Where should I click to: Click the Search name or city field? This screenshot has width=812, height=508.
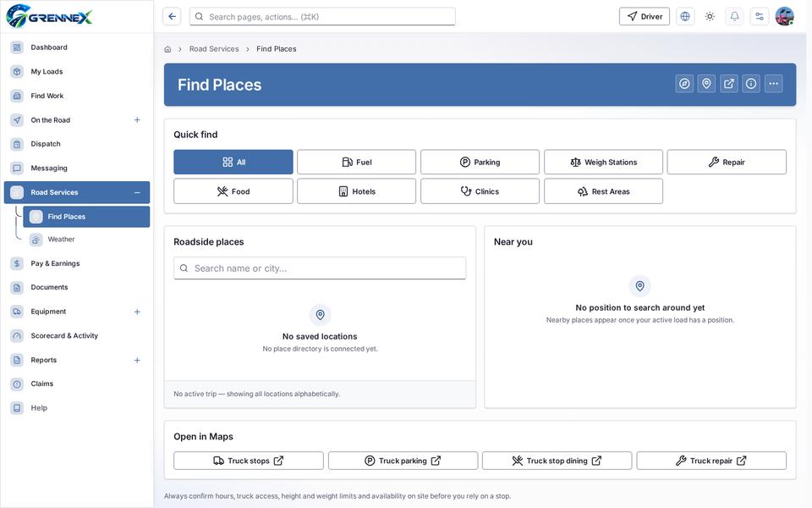pos(320,268)
